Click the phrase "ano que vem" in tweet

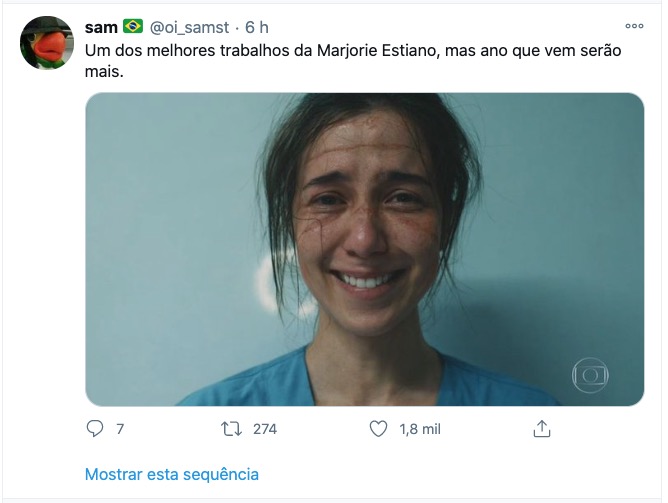point(525,50)
